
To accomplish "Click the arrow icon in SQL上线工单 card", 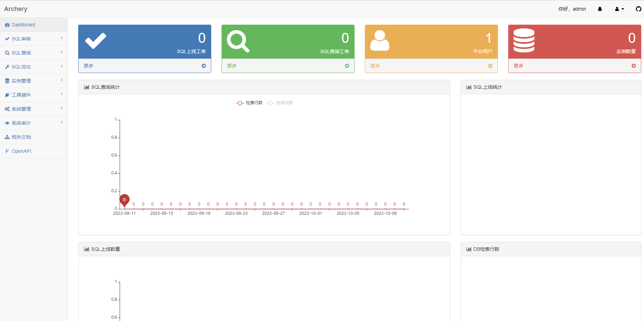I will coord(204,66).
